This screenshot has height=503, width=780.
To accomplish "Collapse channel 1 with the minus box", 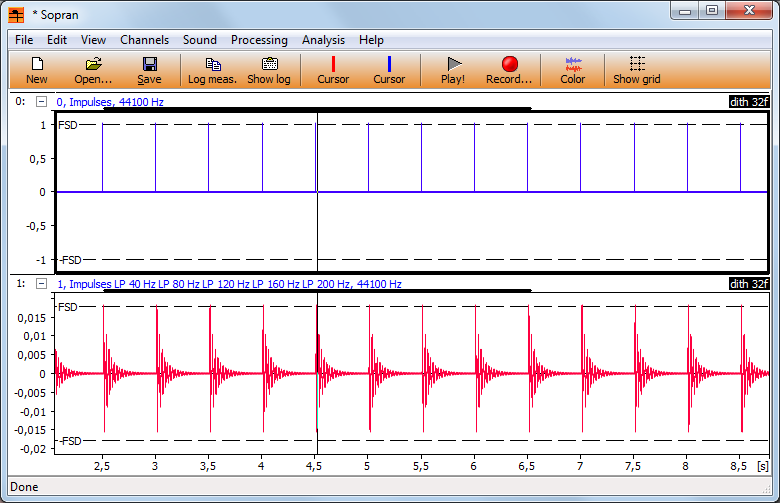I will tap(41, 284).
